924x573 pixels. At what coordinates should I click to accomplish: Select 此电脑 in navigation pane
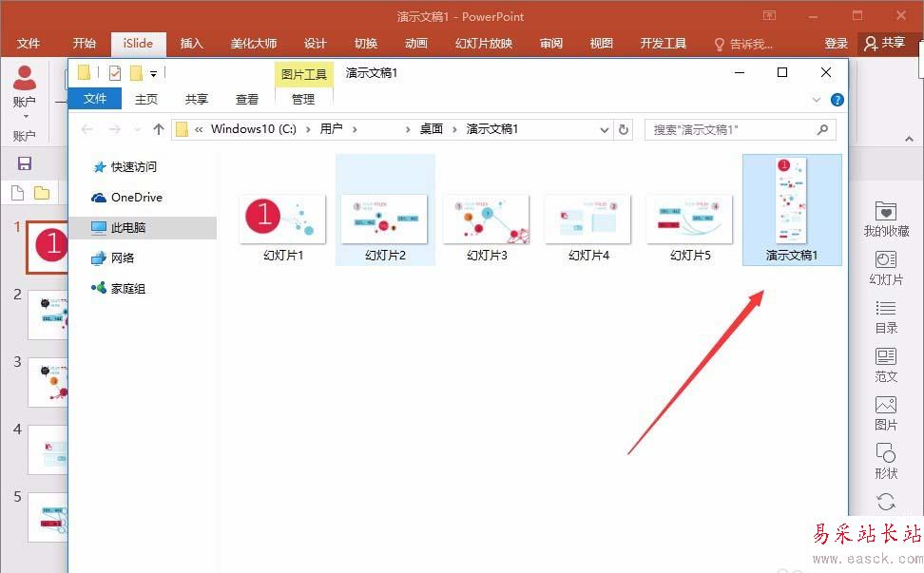144,227
